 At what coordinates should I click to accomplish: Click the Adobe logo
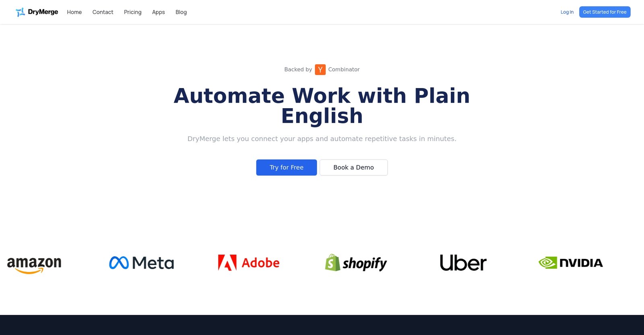pyautogui.click(x=249, y=263)
